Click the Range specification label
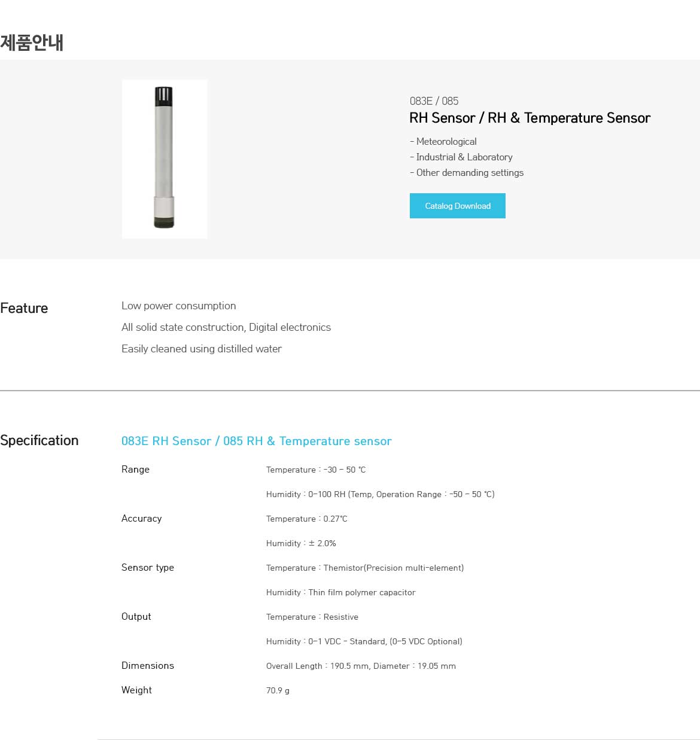 coord(135,470)
